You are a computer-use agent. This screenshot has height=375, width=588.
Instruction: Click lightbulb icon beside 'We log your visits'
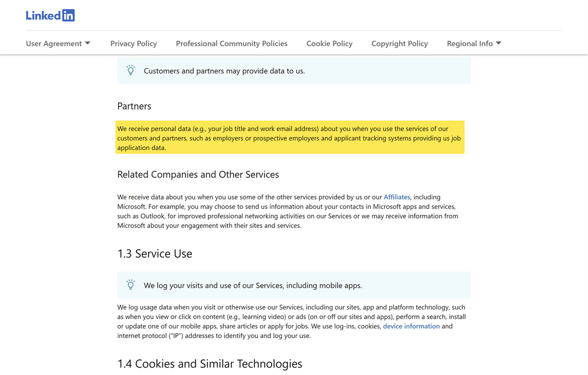[x=131, y=285]
